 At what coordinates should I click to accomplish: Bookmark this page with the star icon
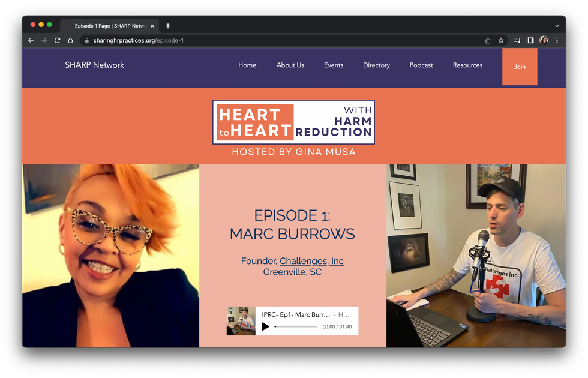(x=501, y=41)
